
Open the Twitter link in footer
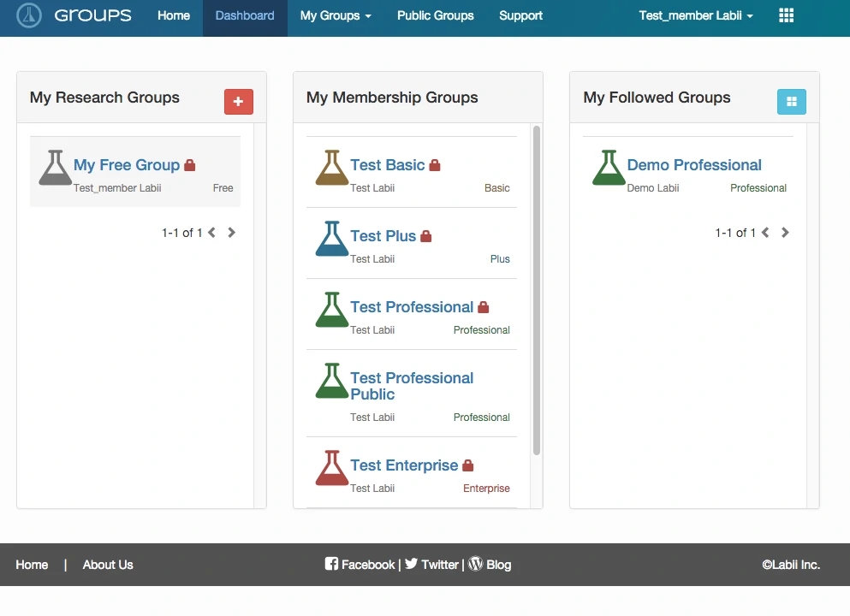click(x=432, y=565)
